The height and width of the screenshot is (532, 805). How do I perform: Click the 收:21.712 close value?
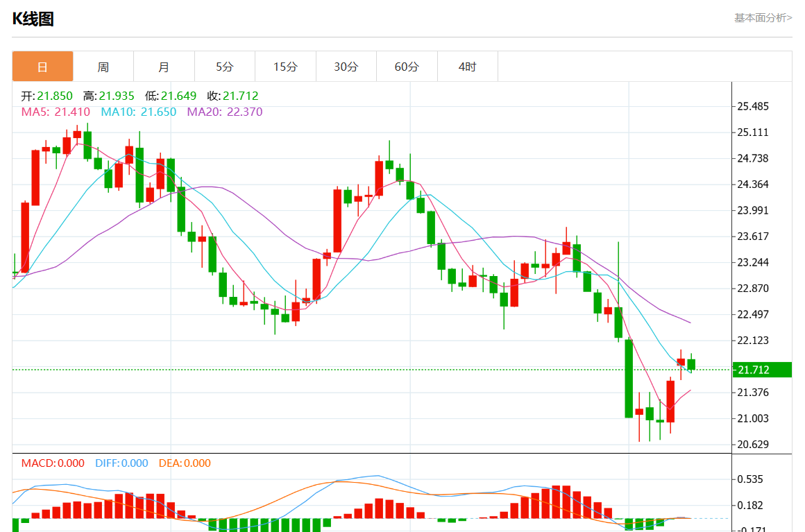pyautogui.click(x=232, y=96)
